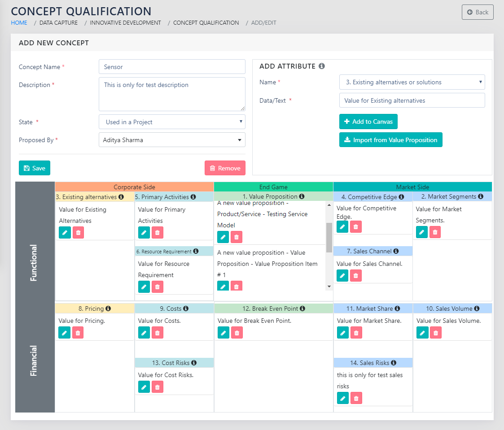
Task: Delete the Cost Risks value entry
Action: pyautogui.click(x=157, y=387)
